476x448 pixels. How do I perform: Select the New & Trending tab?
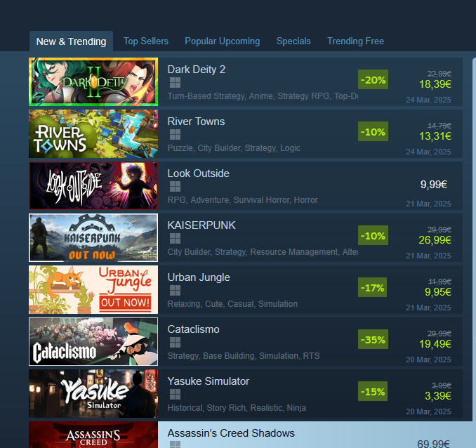click(x=72, y=41)
